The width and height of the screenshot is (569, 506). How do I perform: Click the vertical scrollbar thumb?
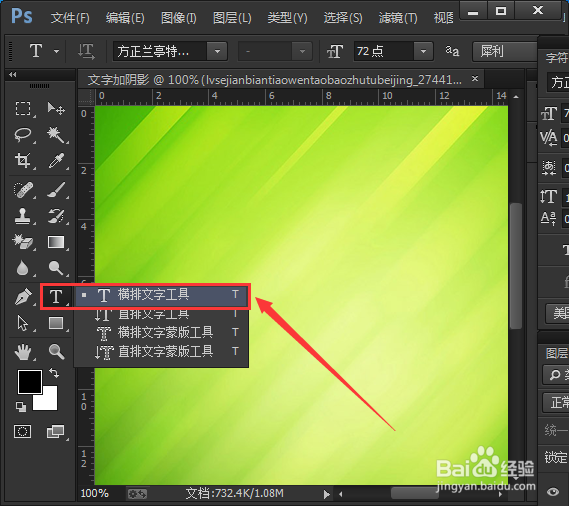[516, 266]
